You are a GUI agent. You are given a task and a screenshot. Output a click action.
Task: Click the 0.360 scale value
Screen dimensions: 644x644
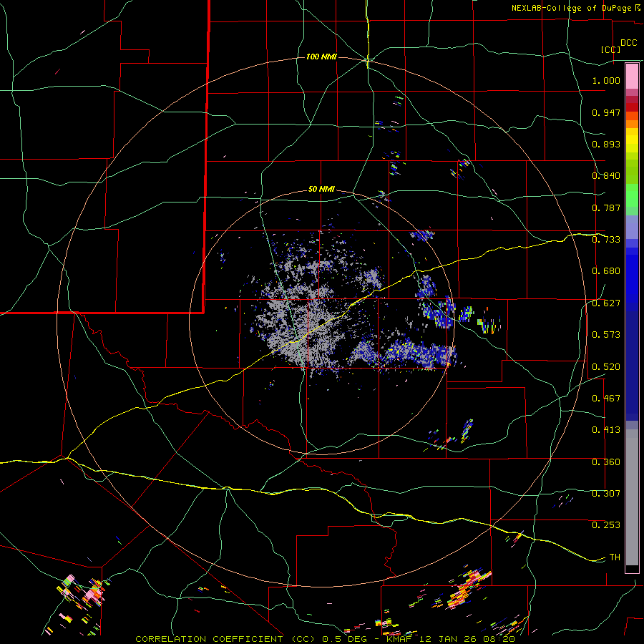coord(606,462)
